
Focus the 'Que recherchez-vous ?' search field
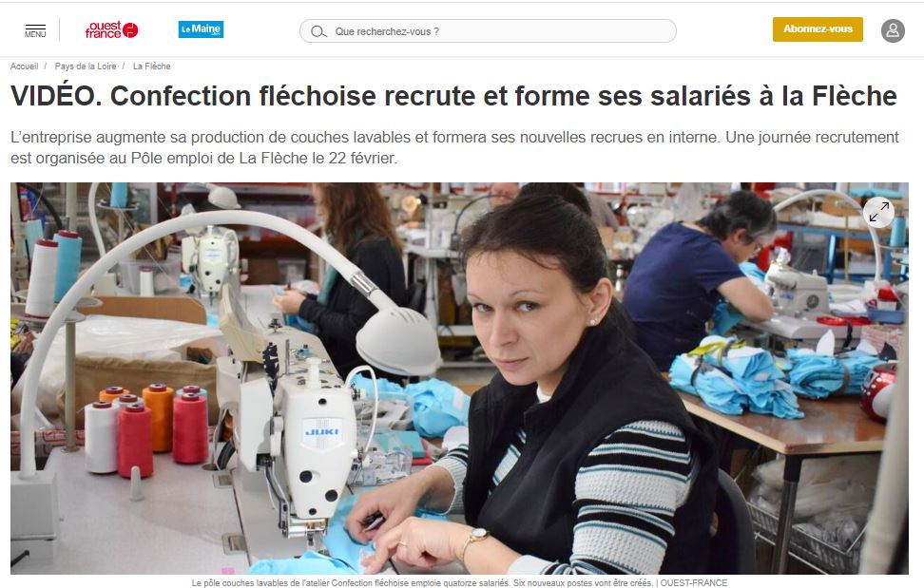tap(488, 31)
